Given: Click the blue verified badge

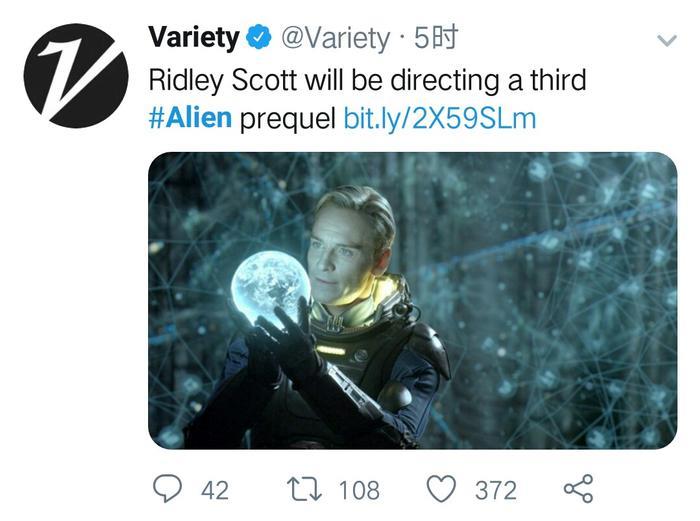Looking at the screenshot, I should 258,39.
